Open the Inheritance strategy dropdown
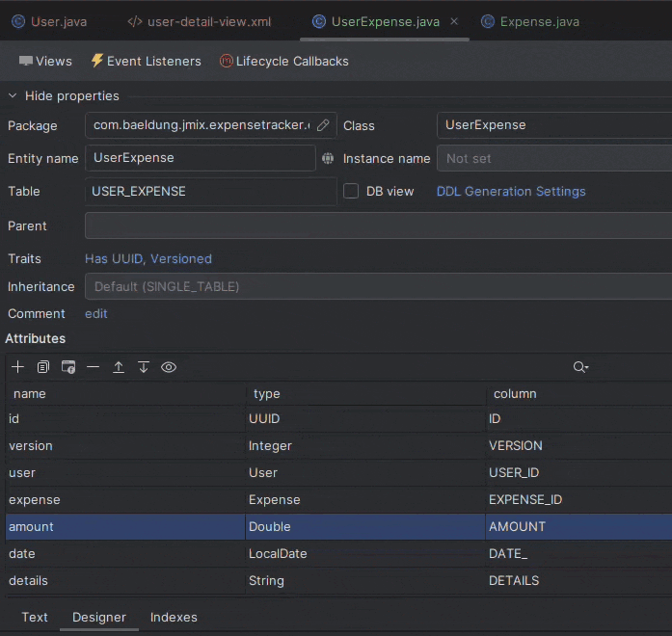Viewport: 672px width, 636px height. [378, 286]
